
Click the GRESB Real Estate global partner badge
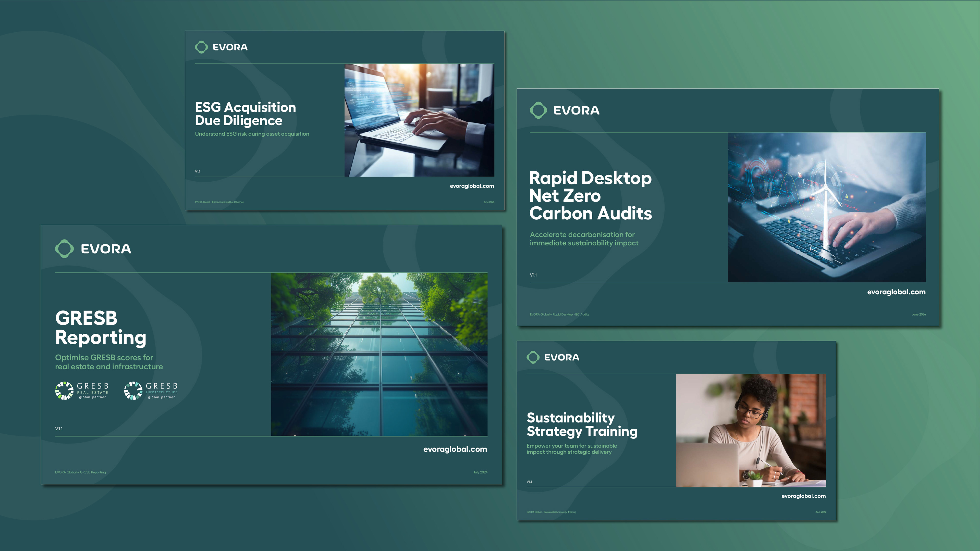[x=82, y=391]
